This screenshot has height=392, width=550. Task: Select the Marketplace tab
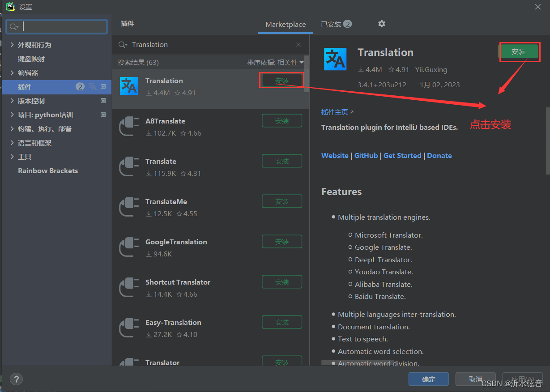pos(286,25)
